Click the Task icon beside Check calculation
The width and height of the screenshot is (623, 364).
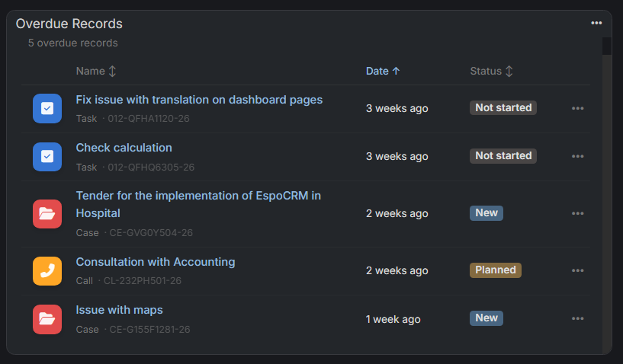(47, 156)
